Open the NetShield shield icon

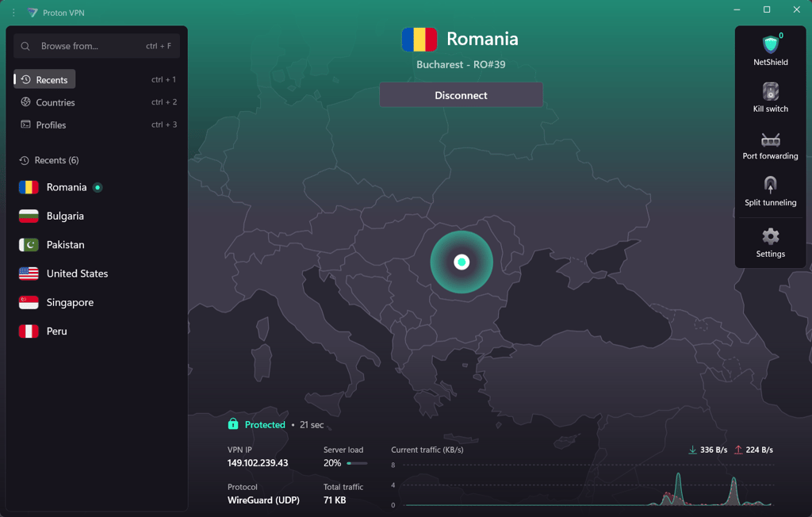[770, 44]
